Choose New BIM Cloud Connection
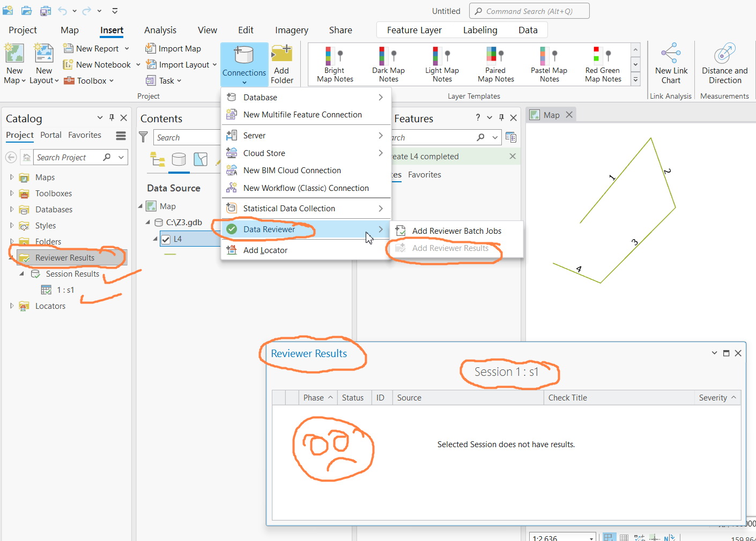Viewport: 756px width, 541px height. coord(306,170)
